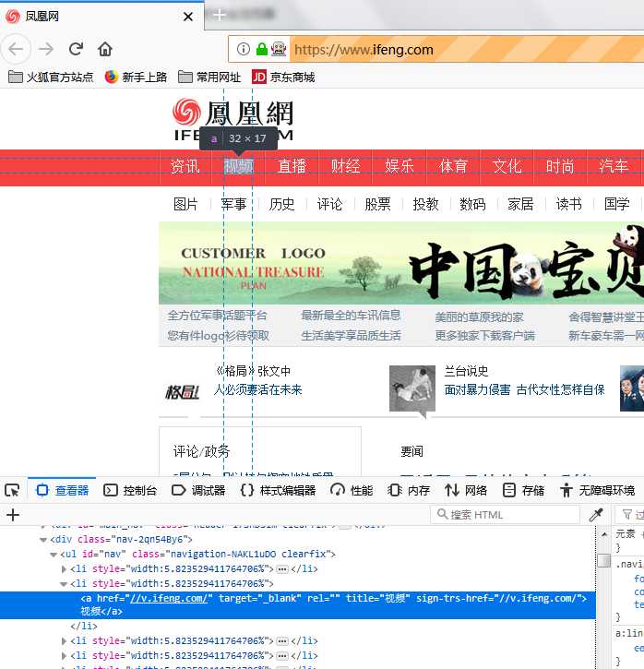Collapse the second li node containing 视频 link
644x669 pixels.
coord(64,584)
